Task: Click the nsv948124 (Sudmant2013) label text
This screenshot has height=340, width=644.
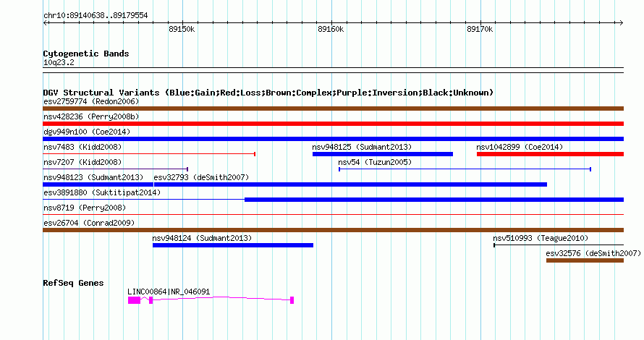Action: tap(202, 238)
